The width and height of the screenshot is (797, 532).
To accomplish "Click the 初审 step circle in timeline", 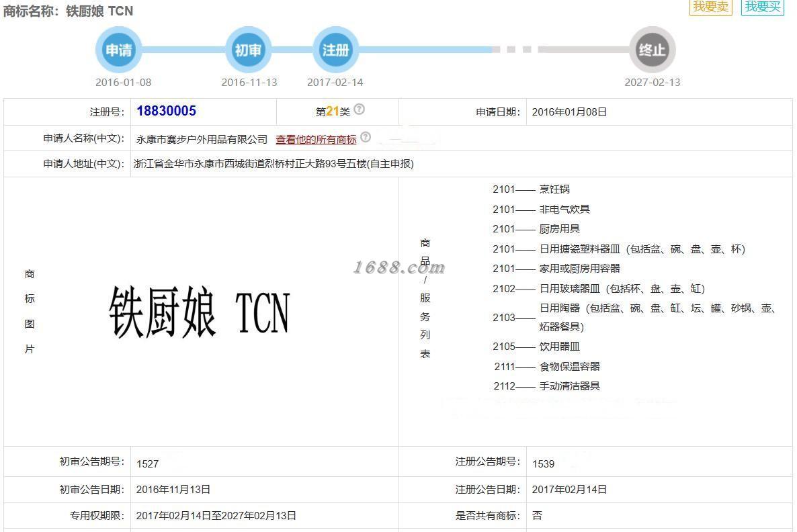I will coord(248,50).
